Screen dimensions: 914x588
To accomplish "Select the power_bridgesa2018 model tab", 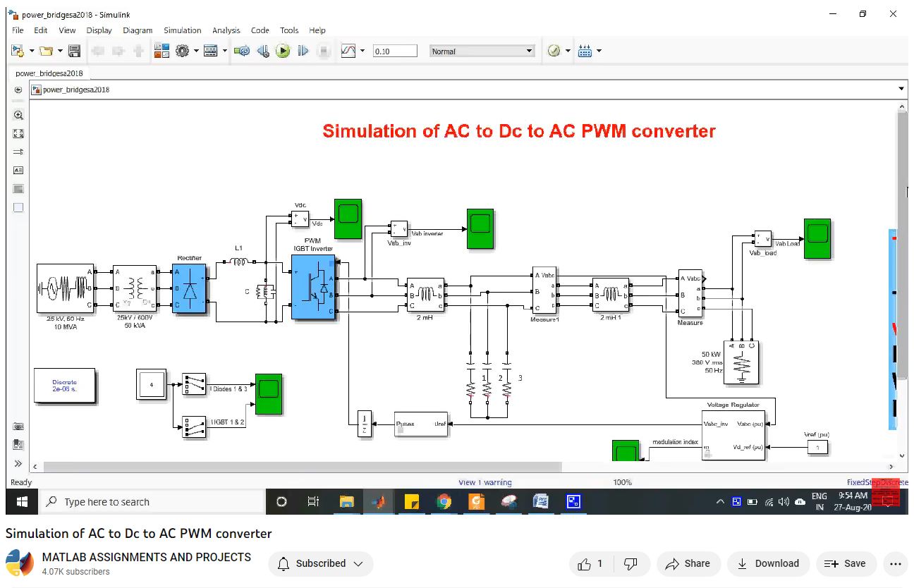I will pos(49,73).
